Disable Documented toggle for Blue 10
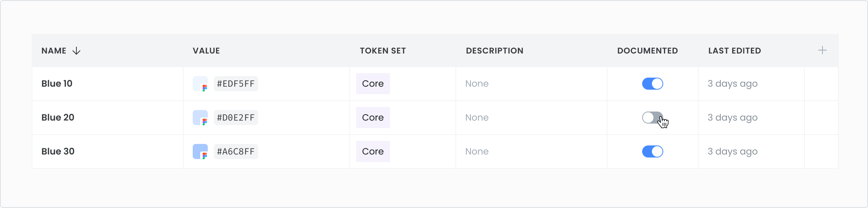Image resolution: width=868 pixels, height=208 pixels. (653, 84)
